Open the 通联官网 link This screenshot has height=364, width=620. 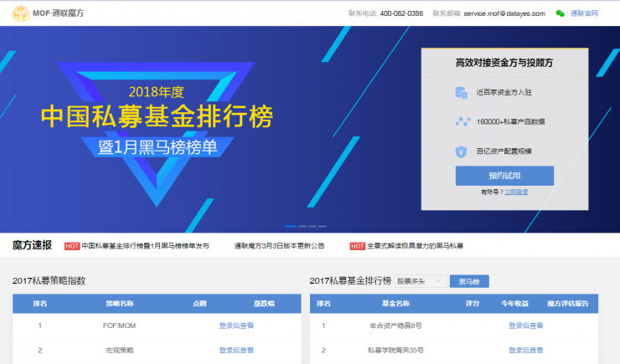[584, 13]
